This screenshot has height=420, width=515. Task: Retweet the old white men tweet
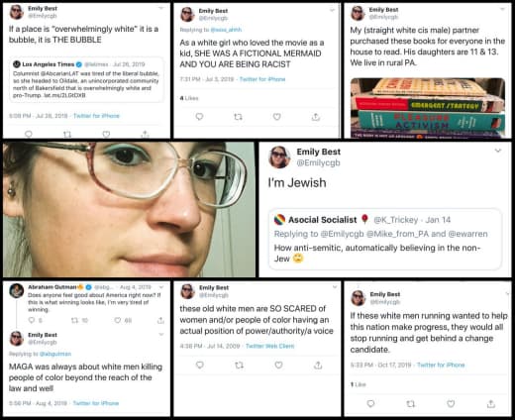point(239,365)
